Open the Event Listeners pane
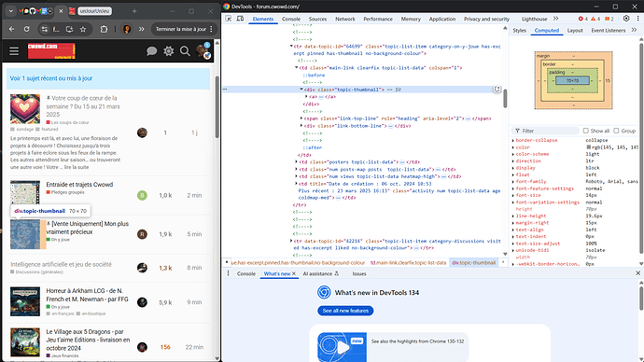Image resolution: width=644 pixels, height=362 pixels. point(608,31)
